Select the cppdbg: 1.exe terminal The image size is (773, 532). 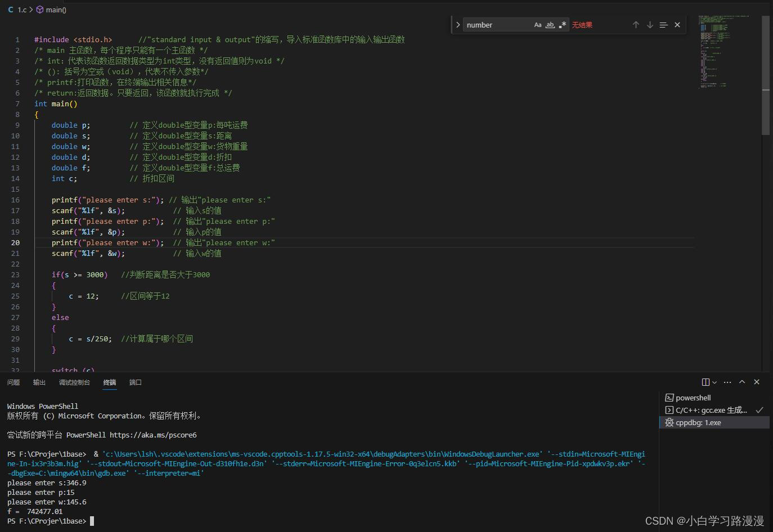(x=714, y=422)
